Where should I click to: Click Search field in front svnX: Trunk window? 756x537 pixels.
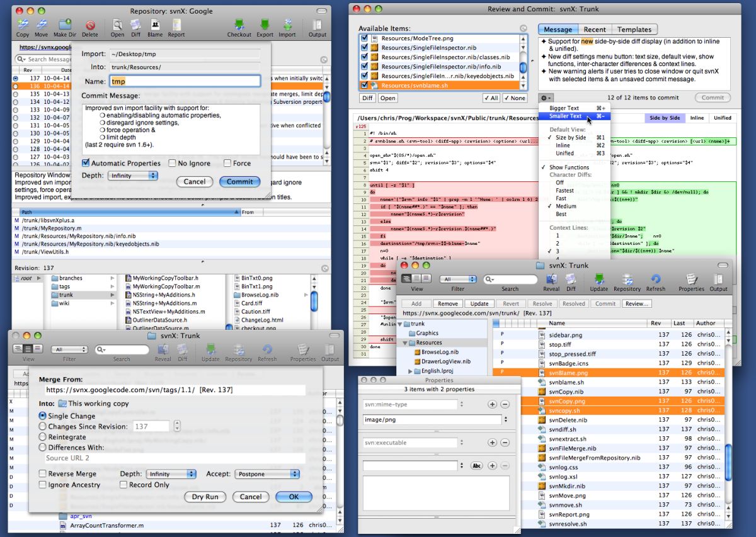pyautogui.click(x=510, y=279)
